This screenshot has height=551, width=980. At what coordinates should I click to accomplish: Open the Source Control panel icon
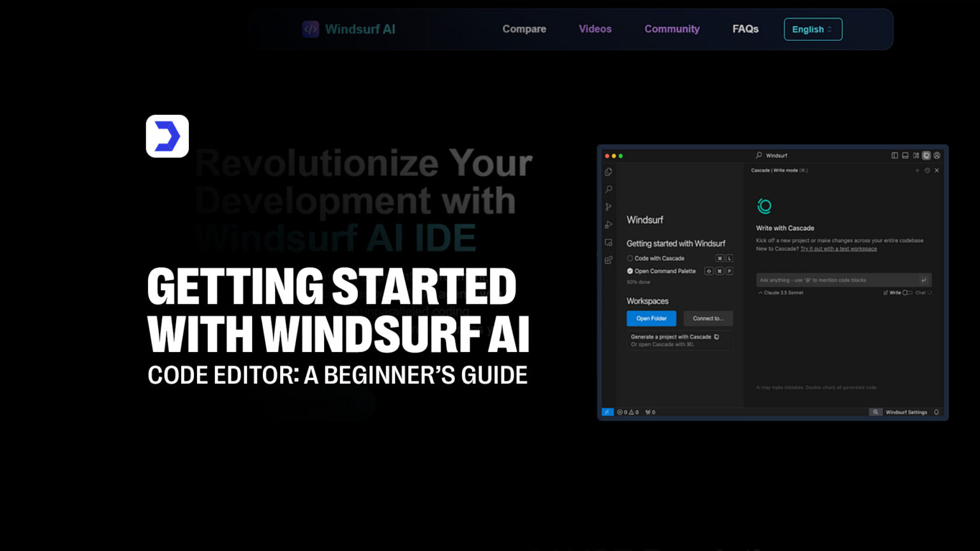pos(608,207)
